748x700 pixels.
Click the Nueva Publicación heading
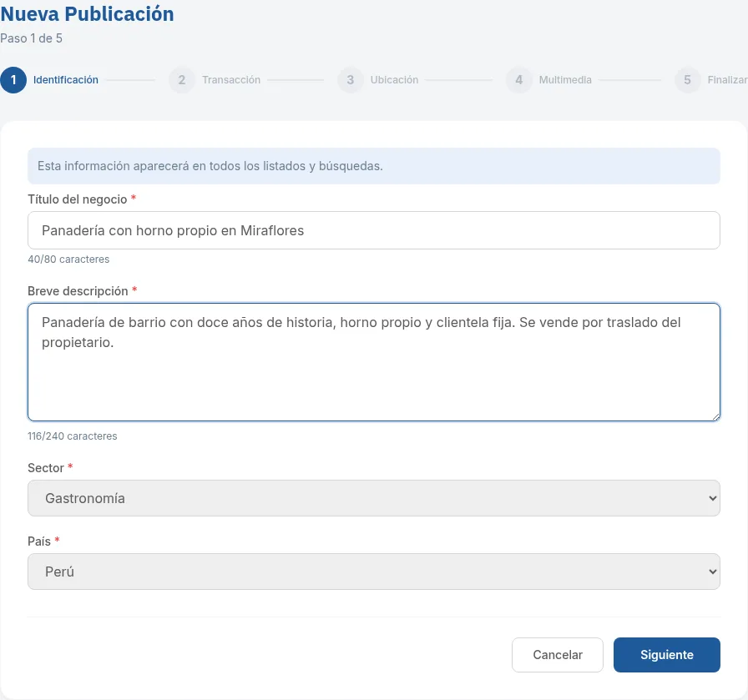point(88,14)
